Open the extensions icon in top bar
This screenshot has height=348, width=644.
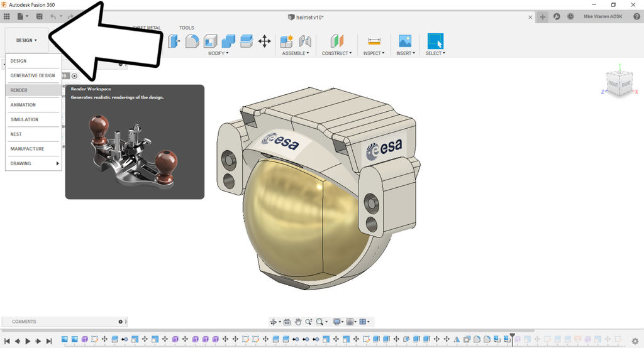pyautogui.click(x=557, y=16)
